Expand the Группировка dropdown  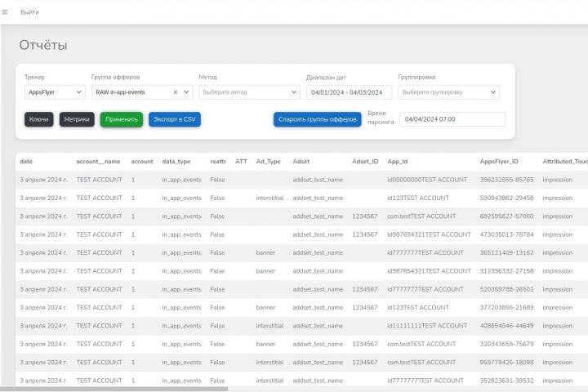click(x=448, y=92)
